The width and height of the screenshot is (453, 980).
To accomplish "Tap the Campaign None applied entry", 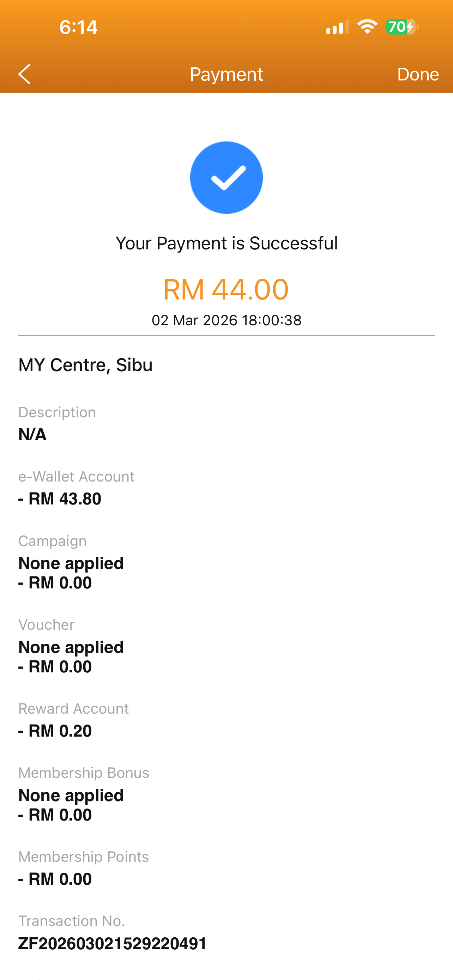I will (71, 563).
